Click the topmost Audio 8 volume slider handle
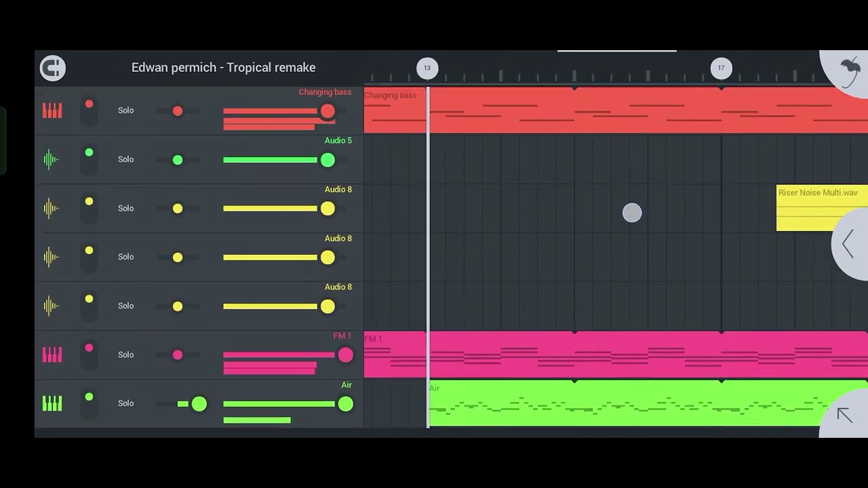The image size is (868, 488). (x=328, y=209)
